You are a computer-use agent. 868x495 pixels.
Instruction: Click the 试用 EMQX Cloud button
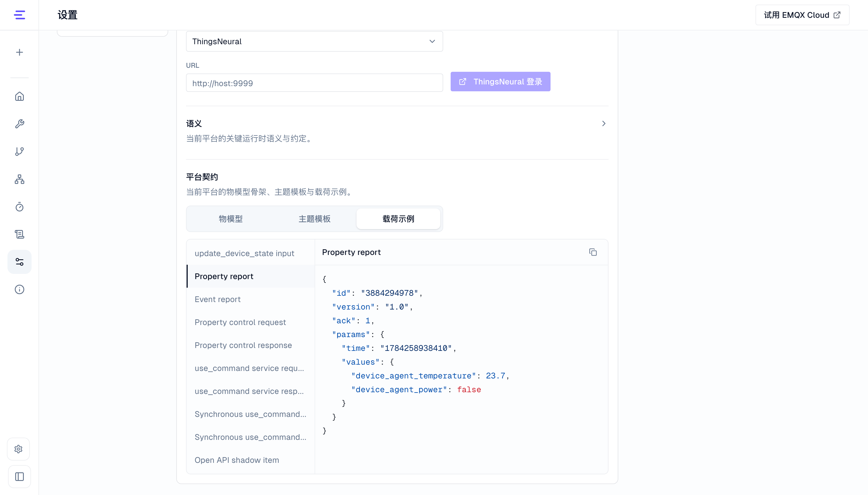tap(802, 15)
